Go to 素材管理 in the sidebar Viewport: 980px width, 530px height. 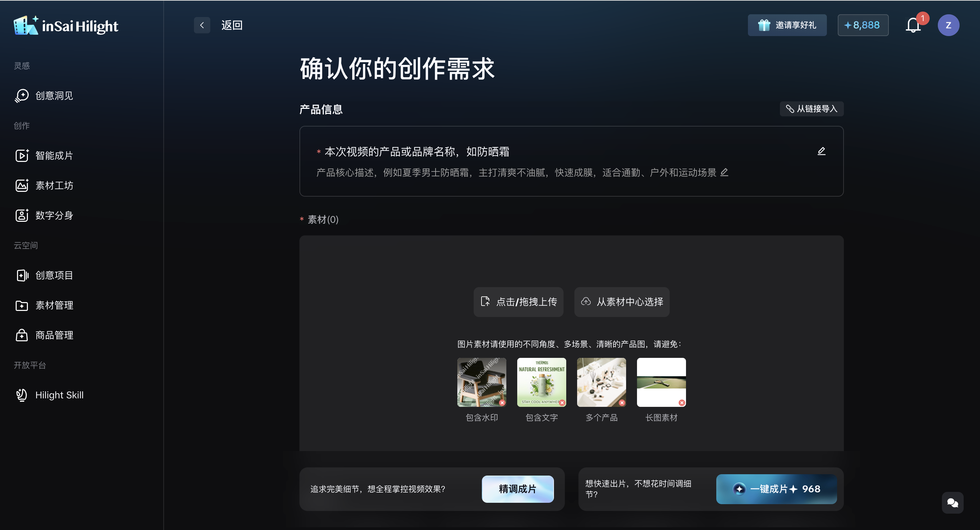pyautogui.click(x=44, y=305)
